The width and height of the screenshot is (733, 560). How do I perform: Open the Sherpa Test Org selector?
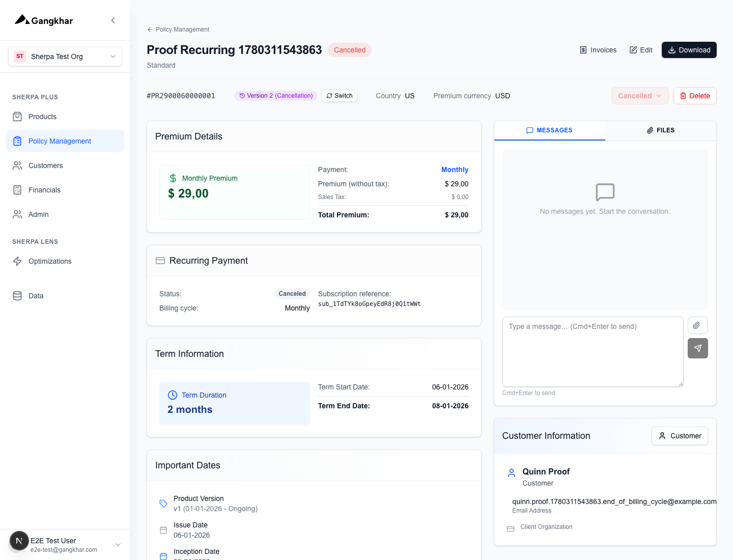[65, 57]
